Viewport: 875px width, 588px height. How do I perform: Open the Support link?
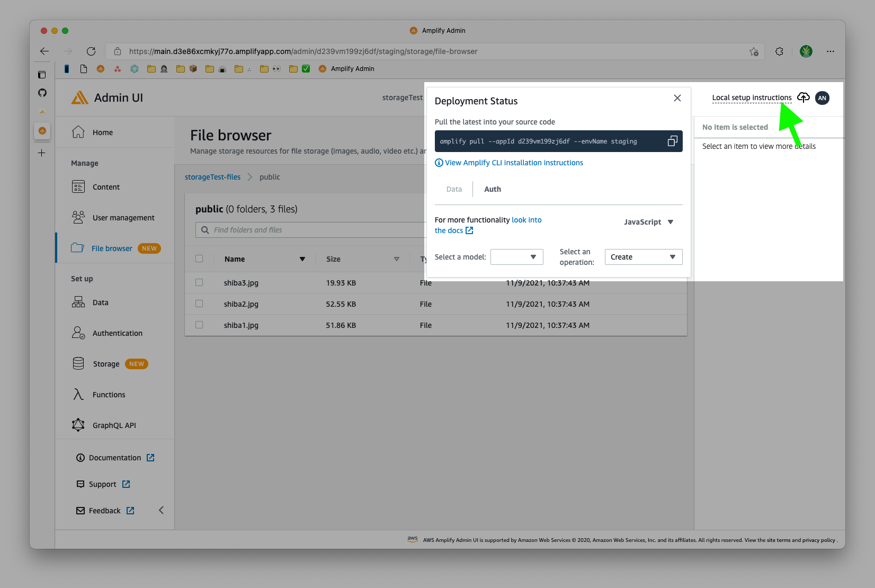pyautogui.click(x=102, y=484)
